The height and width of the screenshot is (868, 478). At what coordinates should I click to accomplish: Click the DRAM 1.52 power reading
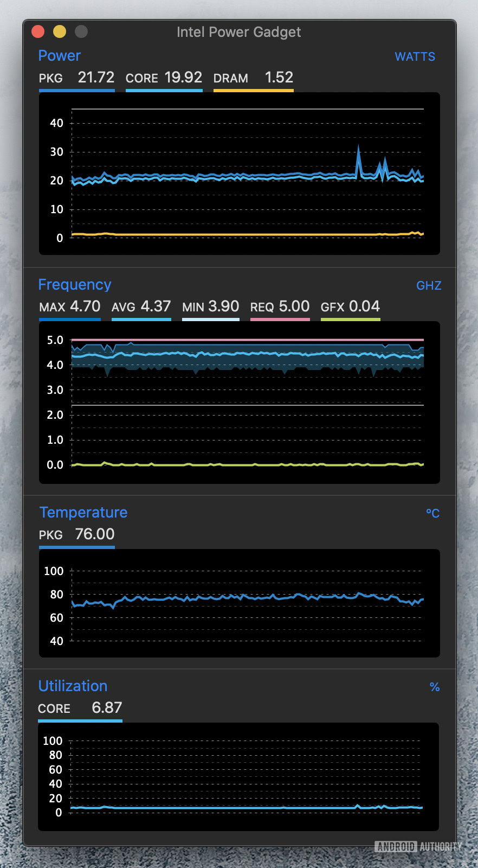click(x=253, y=78)
